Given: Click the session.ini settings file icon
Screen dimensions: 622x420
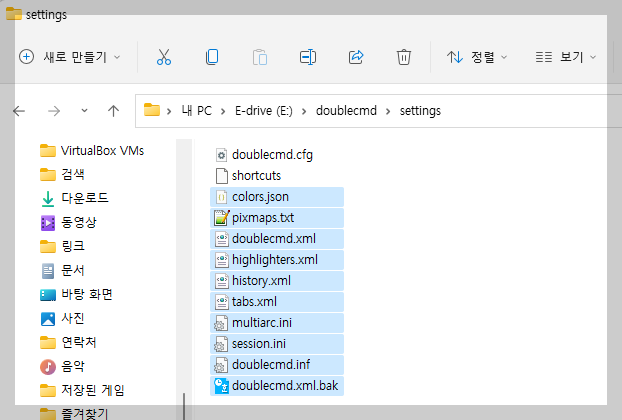Looking at the screenshot, I should 221,344.
